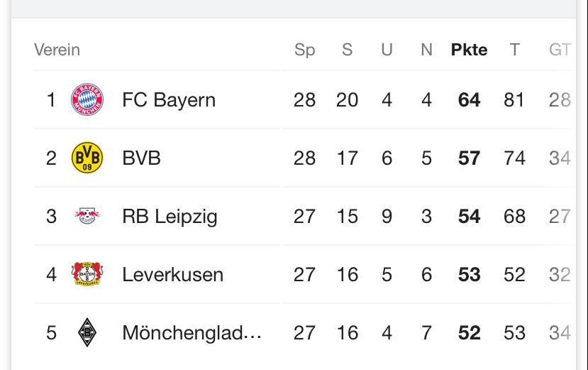
Task: Click the T goals column header
Action: point(514,50)
